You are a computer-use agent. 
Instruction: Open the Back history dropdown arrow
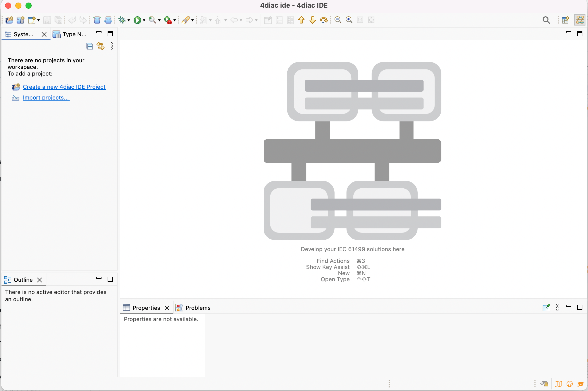click(x=241, y=20)
